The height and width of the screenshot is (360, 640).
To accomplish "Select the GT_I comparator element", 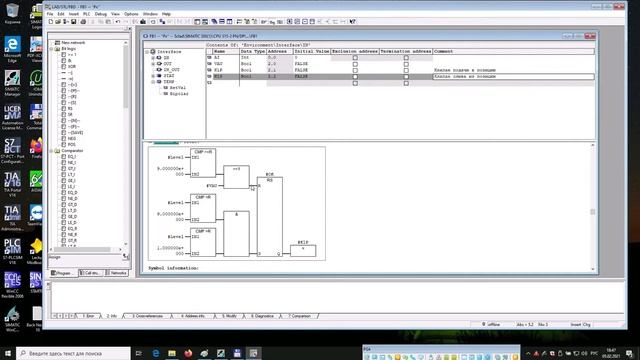I will [71, 169].
